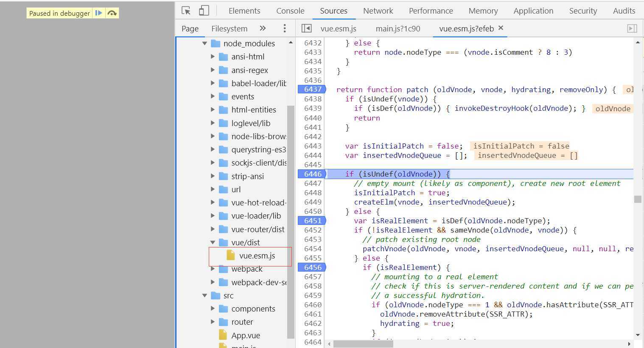Switch to main.js?1c90 editor tab
The width and height of the screenshot is (644, 348).
point(398,28)
